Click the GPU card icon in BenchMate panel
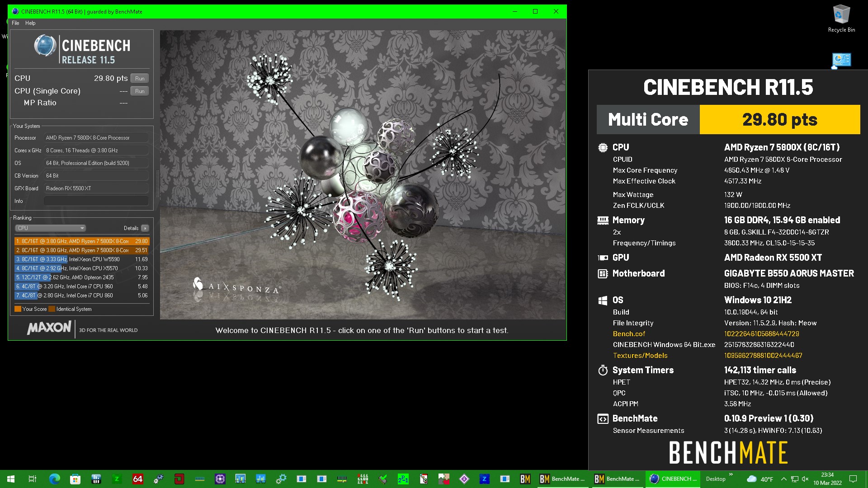The width and height of the screenshot is (868, 488). coord(603,258)
